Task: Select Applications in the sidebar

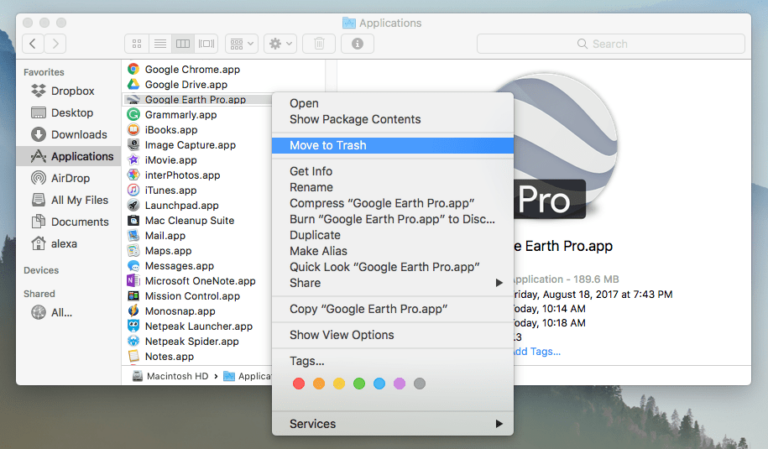Action: 68,156
